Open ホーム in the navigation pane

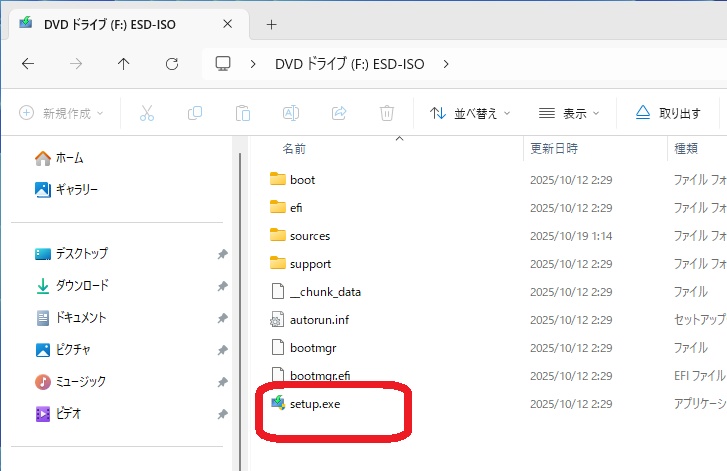click(59, 158)
